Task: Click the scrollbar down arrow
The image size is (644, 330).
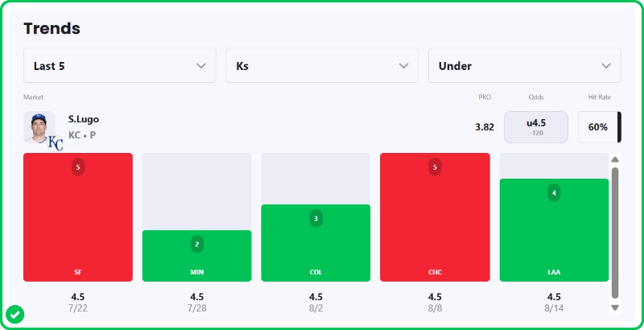Action: (x=615, y=307)
